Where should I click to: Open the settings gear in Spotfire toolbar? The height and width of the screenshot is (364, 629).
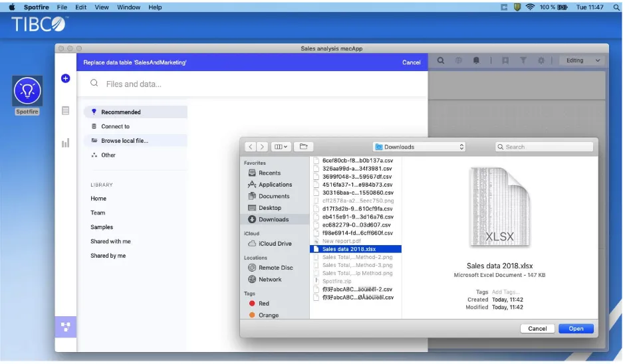(541, 60)
